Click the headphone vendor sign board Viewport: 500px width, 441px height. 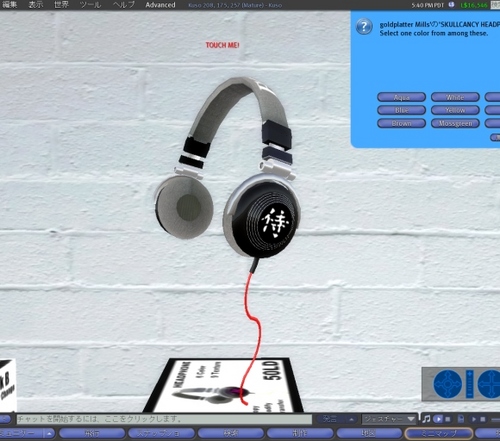(x=223, y=385)
